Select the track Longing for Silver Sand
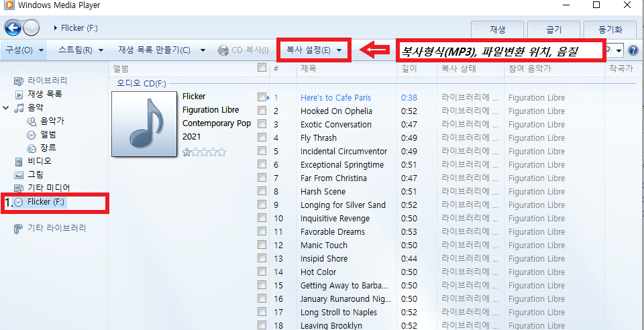Screen dimensions: 644x330 (343, 205)
